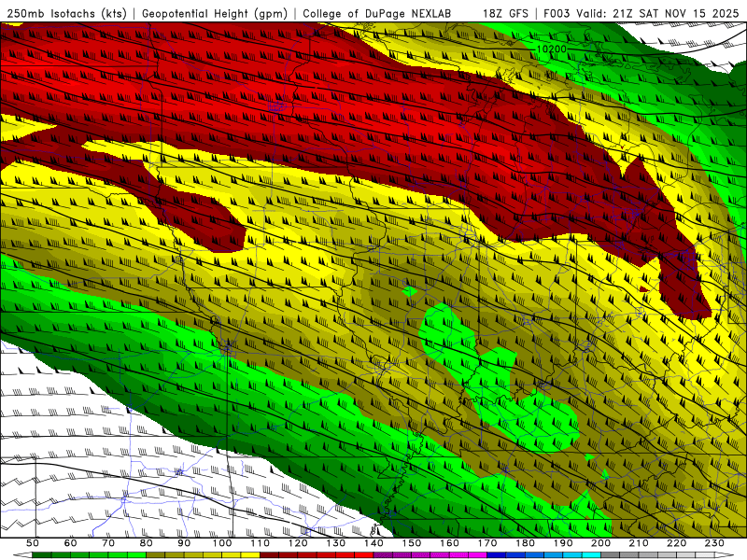Image resolution: width=747 pixels, height=560 pixels.
Task: Click the "Geopotential Height (gpm)" header text
Action: 215,13
